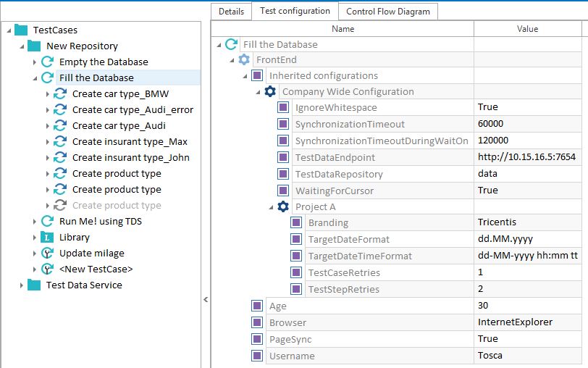Click the purple square beside IgnoreWhitespace
This screenshot has height=368, width=588.
pyautogui.click(x=283, y=108)
